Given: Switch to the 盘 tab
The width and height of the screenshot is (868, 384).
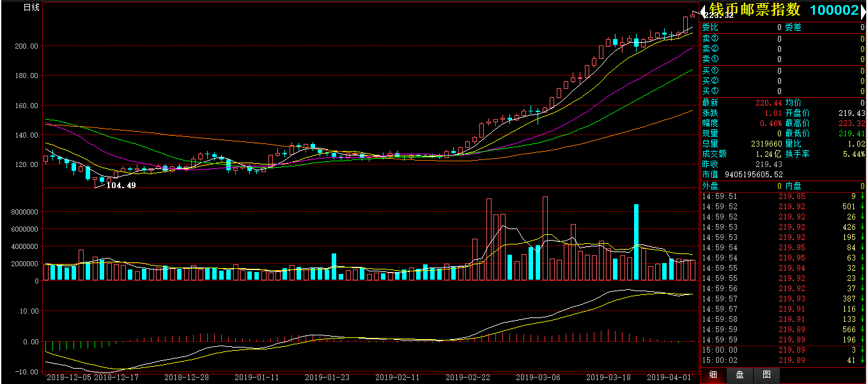Looking at the screenshot, I should 740,376.
